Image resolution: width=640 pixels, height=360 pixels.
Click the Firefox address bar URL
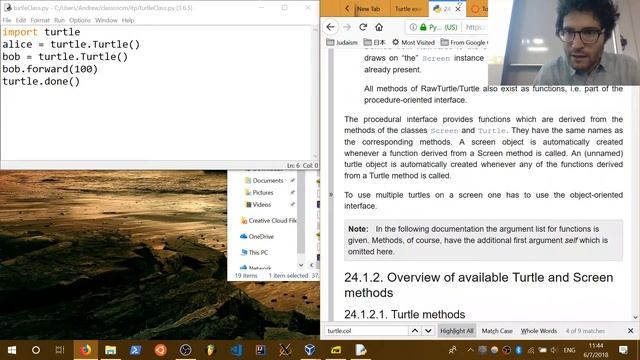point(476,27)
